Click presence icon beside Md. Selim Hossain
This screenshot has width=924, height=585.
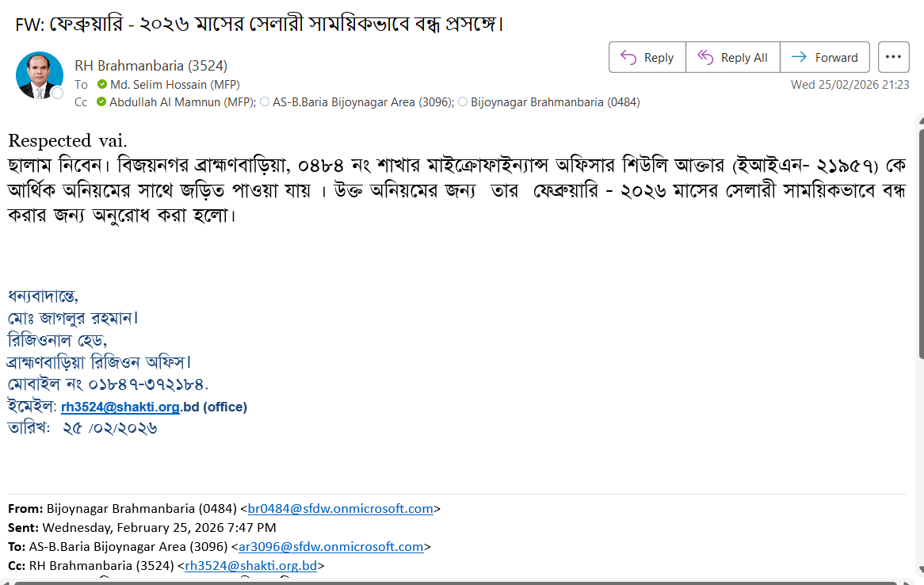pyautogui.click(x=101, y=85)
